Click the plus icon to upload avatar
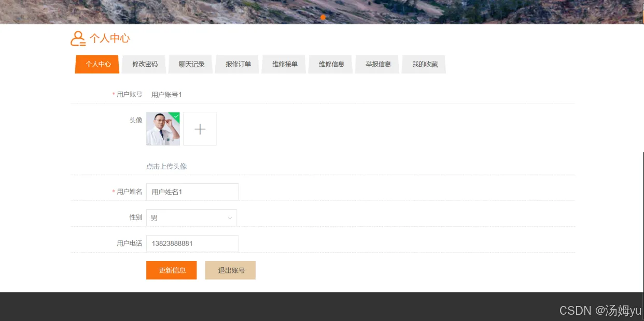Image resolution: width=644 pixels, height=321 pixels. 200,129
